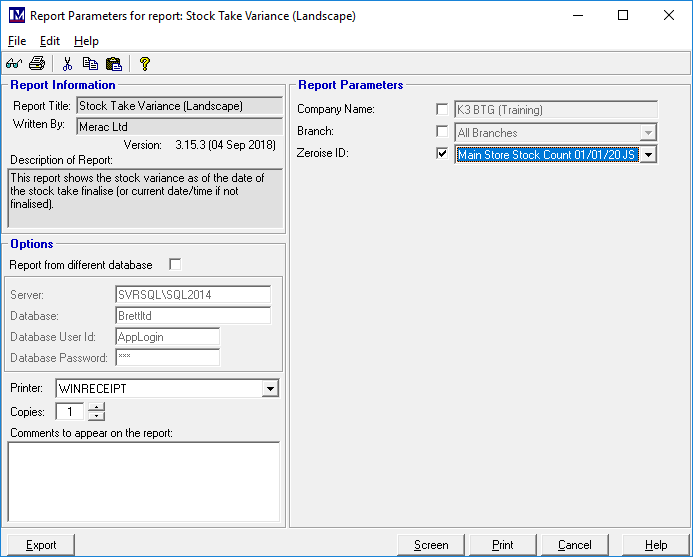This screenshot has width=693, height=557.
Task: Increase the Copies count using up arrow
Action: pyautogui.click(x=95, y=407)
